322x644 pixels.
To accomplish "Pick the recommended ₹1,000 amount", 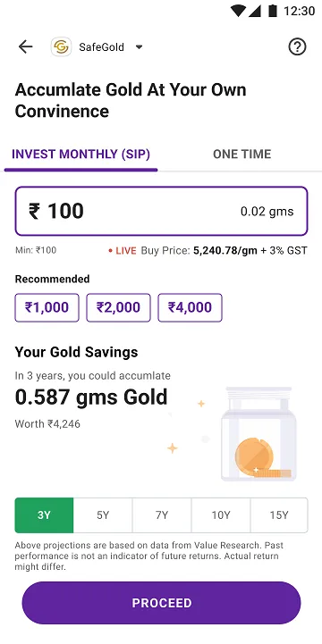I will (47, 307).
